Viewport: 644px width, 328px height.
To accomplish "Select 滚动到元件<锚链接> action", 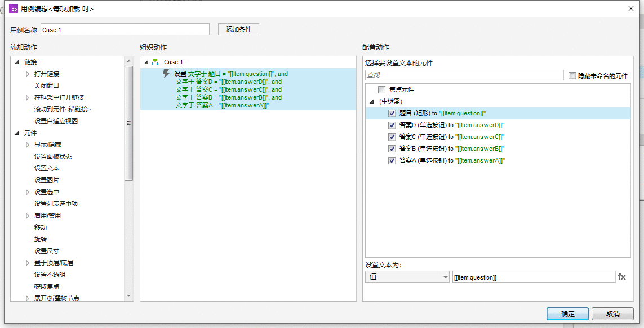I will point(63,110).
